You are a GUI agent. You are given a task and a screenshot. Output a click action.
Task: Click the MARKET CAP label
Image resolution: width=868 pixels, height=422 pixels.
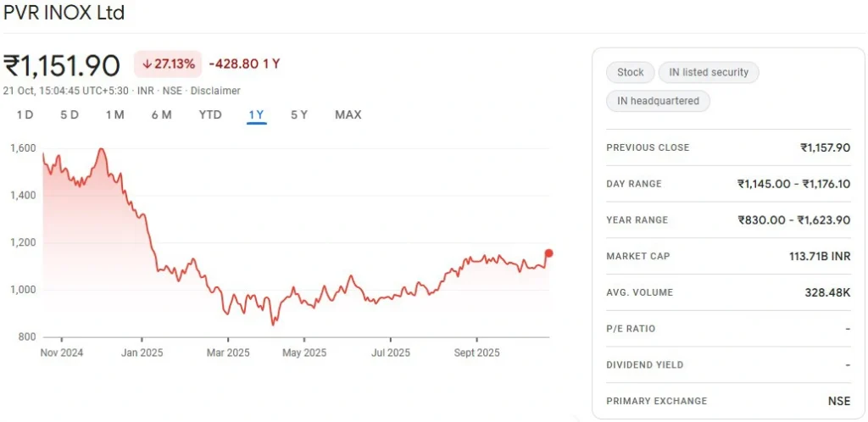coord(637,256)
